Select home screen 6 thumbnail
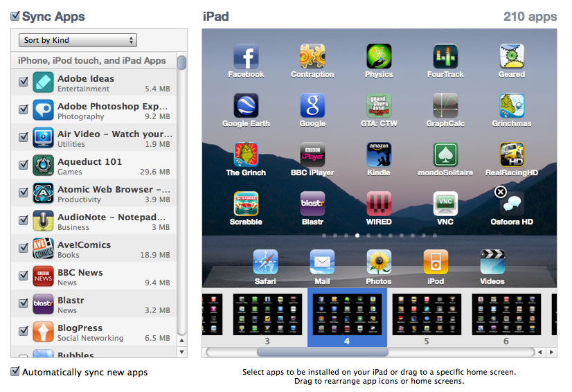 tap(506, 314)
